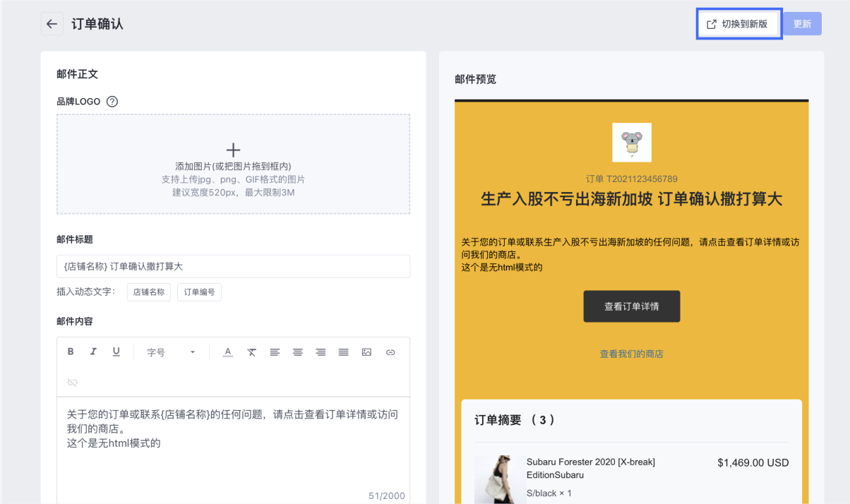Click the Subaru Forester 2020 product name

click(x=591, y=469)
